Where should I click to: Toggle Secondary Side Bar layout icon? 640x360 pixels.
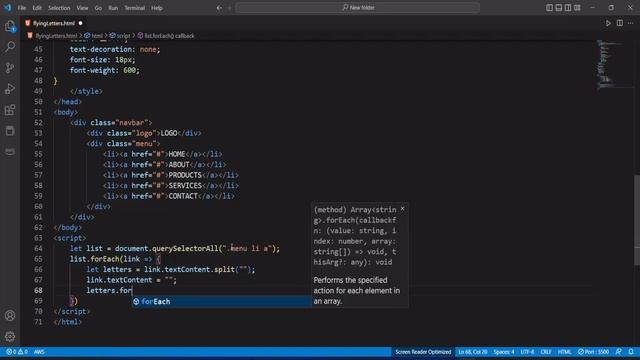(568, 8)
